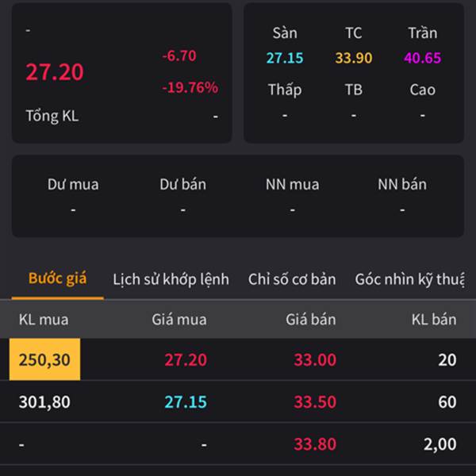Click the NN bán label
The height and width of the screenshot is (476, 476).
(402, 184)
